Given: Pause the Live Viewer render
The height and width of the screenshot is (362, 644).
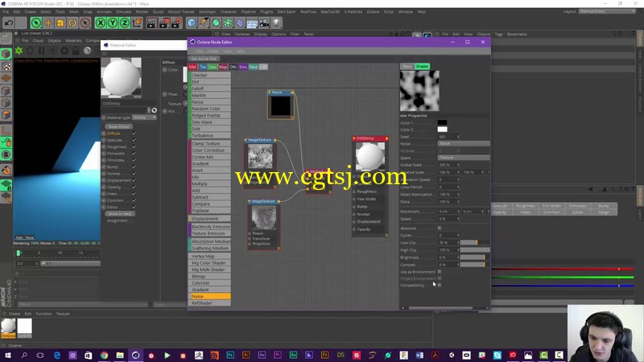Looking at the screenshot, I should (42, 51).
